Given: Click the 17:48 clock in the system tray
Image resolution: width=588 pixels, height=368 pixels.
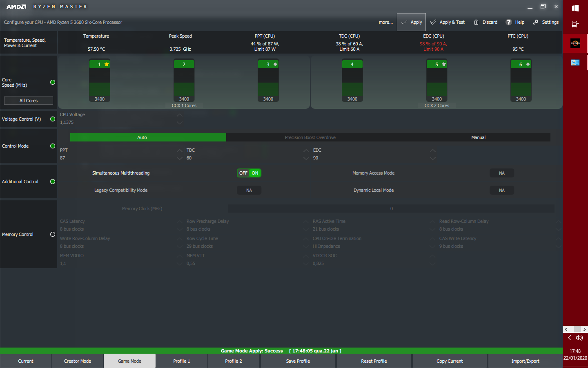Looking at the screenshot, I should pyautogui.click(x=575, y=351).
